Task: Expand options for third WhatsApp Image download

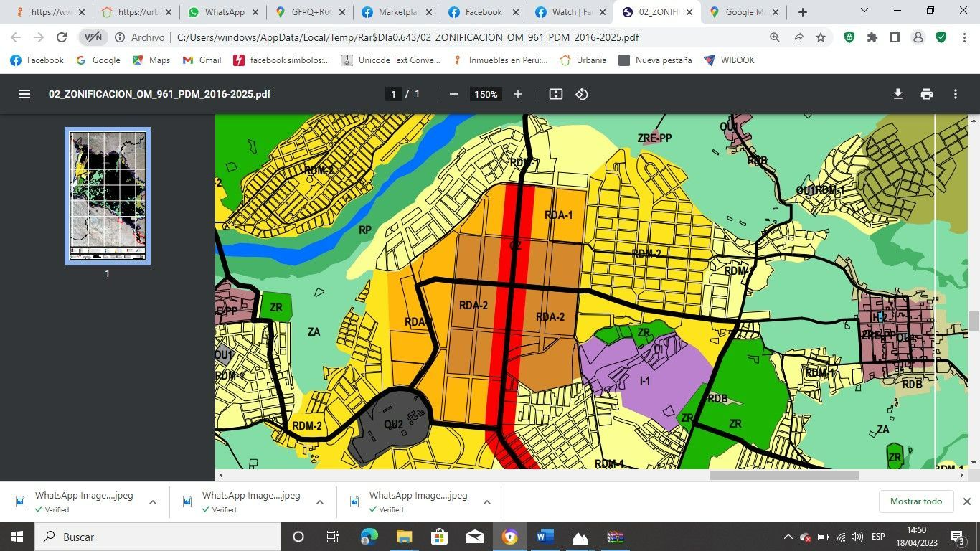Action: click(x=487, y=502)
